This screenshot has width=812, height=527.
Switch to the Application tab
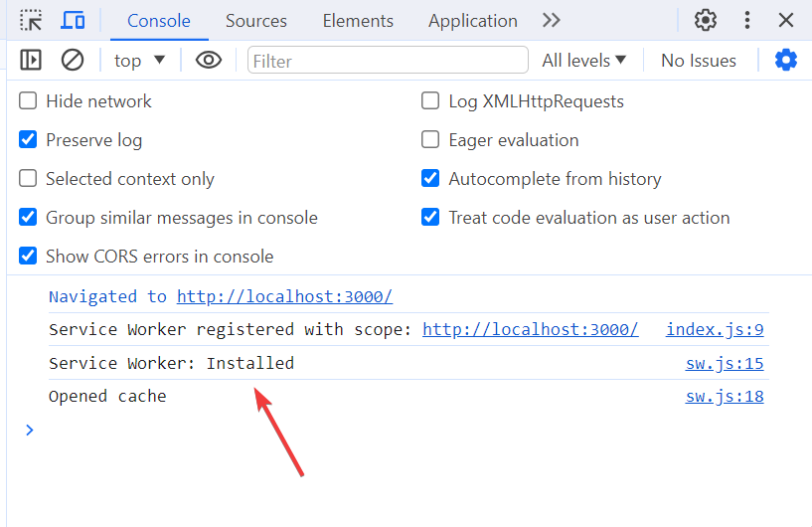(472, 21)
